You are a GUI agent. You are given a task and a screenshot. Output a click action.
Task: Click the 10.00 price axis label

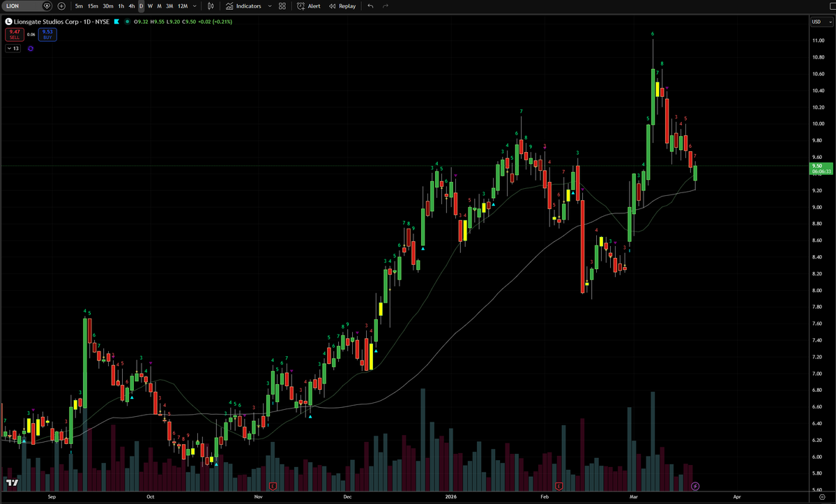(818, 123)
